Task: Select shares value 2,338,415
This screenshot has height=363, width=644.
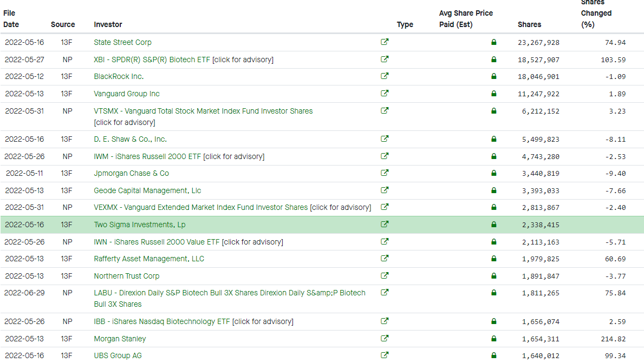Action: click(x=541, y=225)
